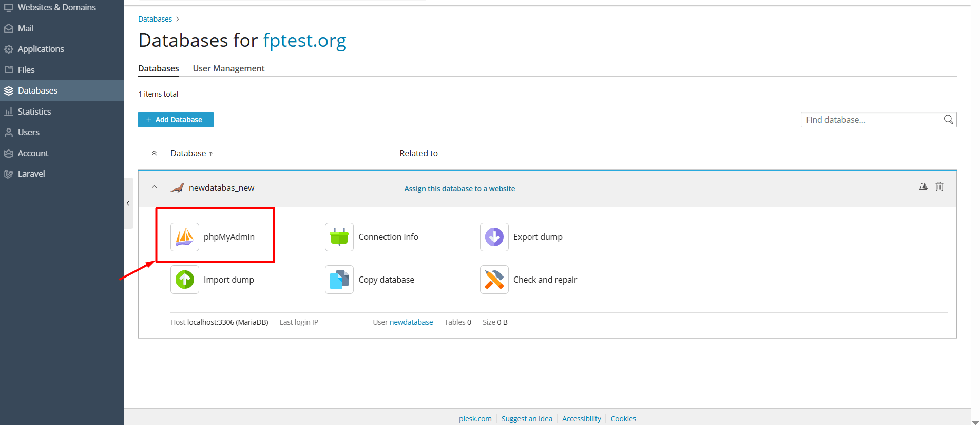Sort by the Database column header

point(191,153)
